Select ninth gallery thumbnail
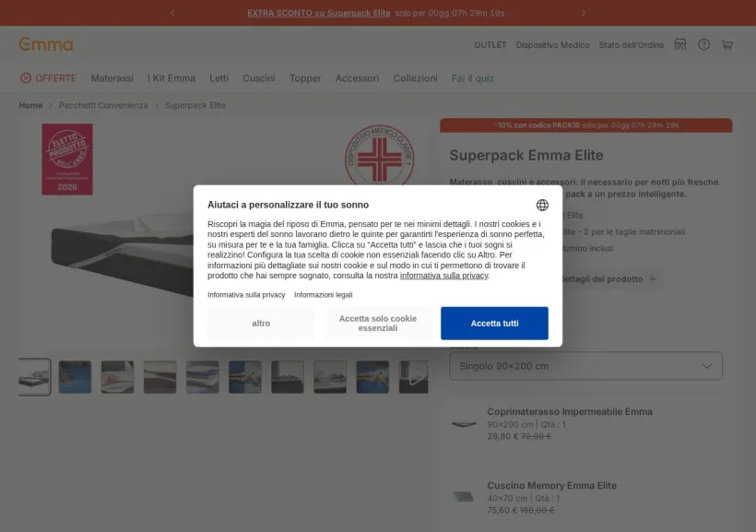This screenshot has width=756, height=532. (x=372, y=377)
